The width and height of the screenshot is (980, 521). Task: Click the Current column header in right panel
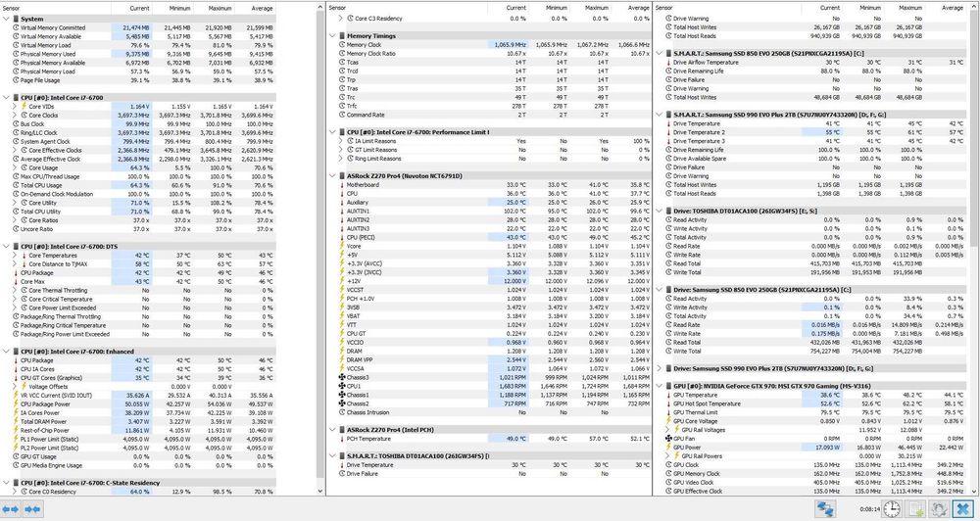822,8
